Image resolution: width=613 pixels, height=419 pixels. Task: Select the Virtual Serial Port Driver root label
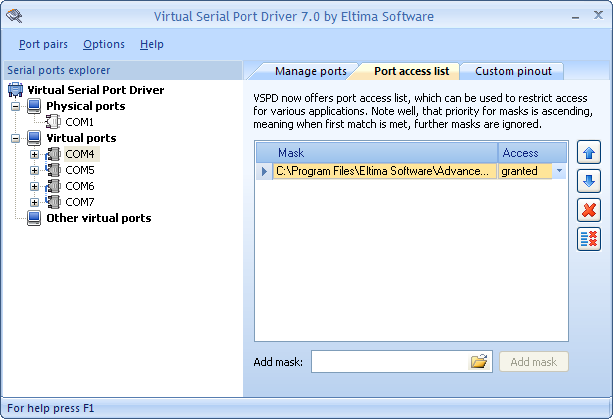pos(96,90)
